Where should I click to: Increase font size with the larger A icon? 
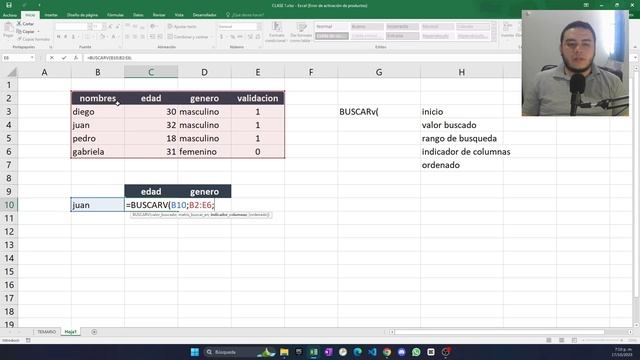pyautogui.click(x=111, y=27)
